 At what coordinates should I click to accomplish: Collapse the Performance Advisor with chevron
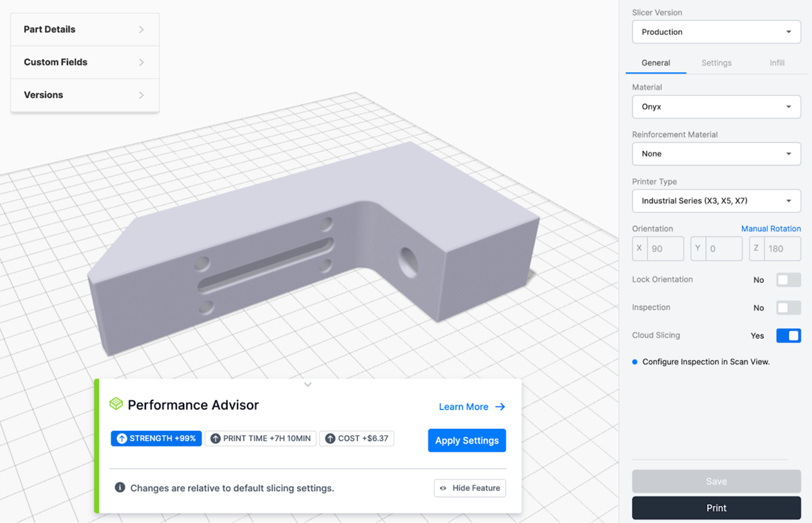pos(308,384)
